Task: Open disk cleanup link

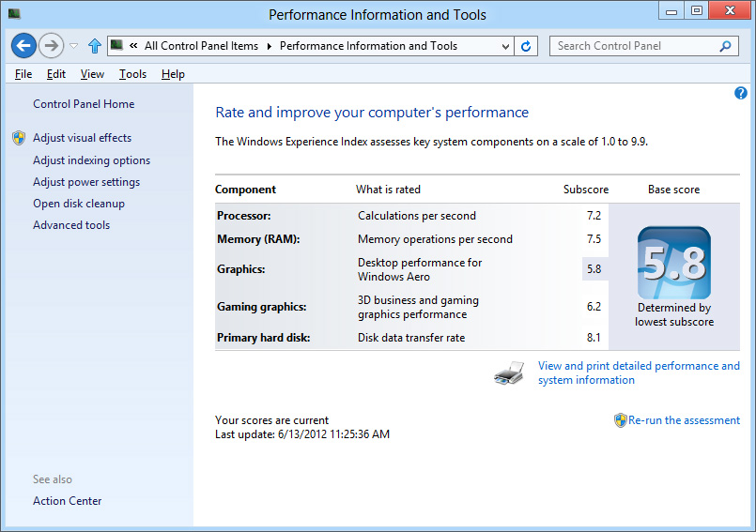Action: (x=79, y=204)
